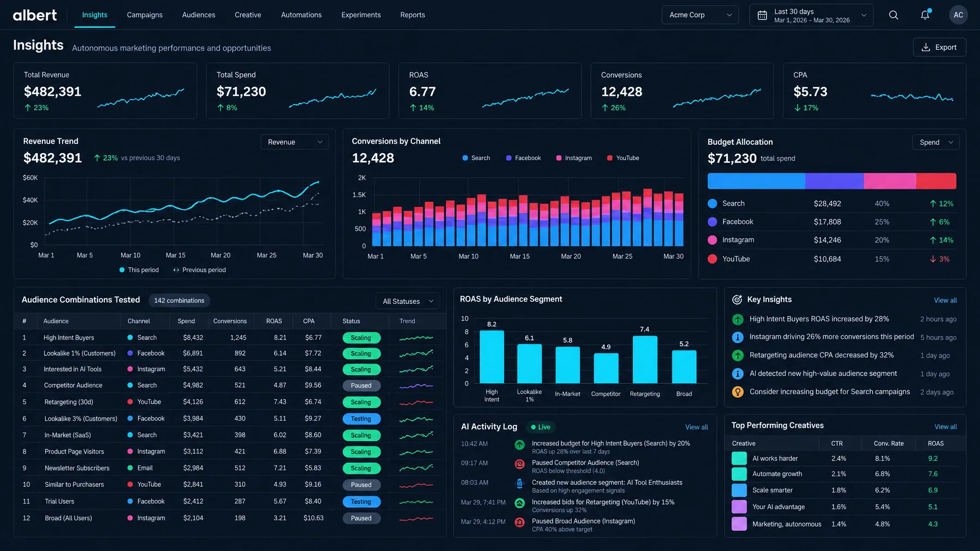This screenshot has height=551, width=980.
Task: Open the Reports tab
Action: pyautogui.click(x=413, y=15)
